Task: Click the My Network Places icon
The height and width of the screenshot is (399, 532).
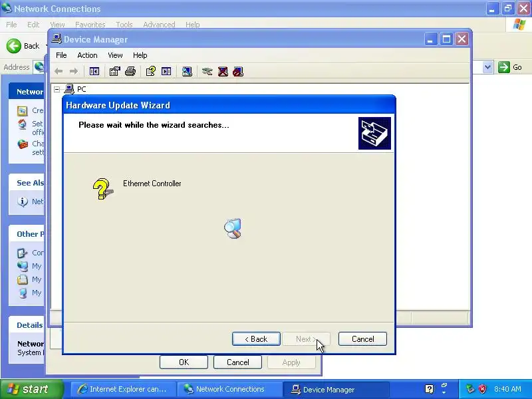Action: point(23,266)
